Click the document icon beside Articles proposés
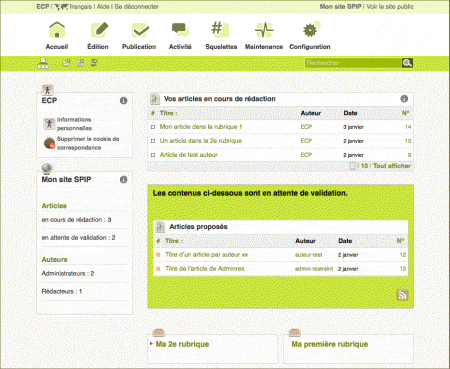Viewport: 450px width, 369px height. click(x=161, y=227)
